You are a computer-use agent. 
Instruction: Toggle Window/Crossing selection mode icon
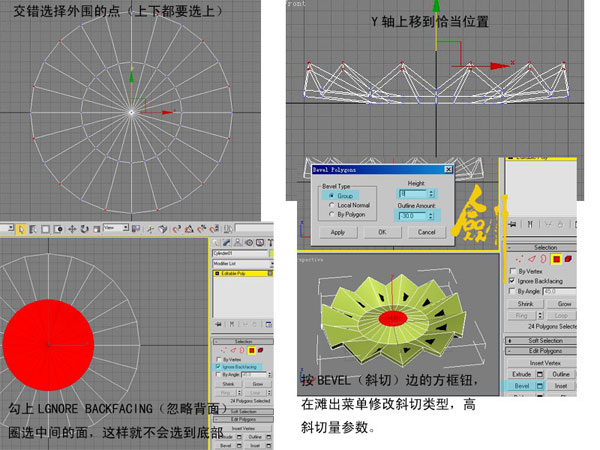tap(58, 229)
